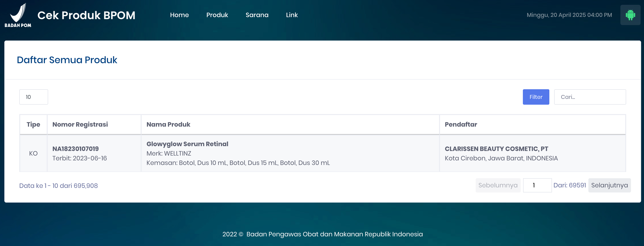Click the Daftar Semua Produk heading
The image size is (644, 246).
tap(67, 60)
